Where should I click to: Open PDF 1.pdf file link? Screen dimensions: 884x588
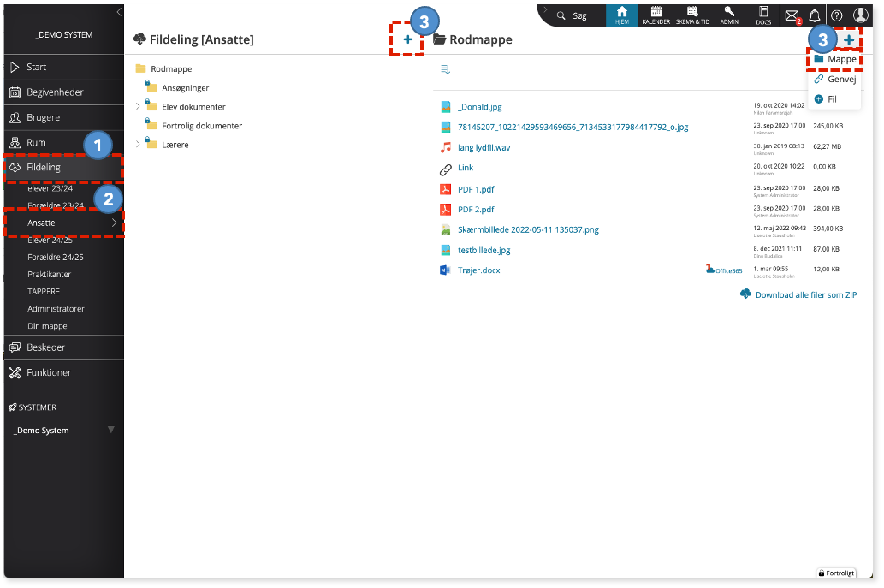(x=476, y=189)
